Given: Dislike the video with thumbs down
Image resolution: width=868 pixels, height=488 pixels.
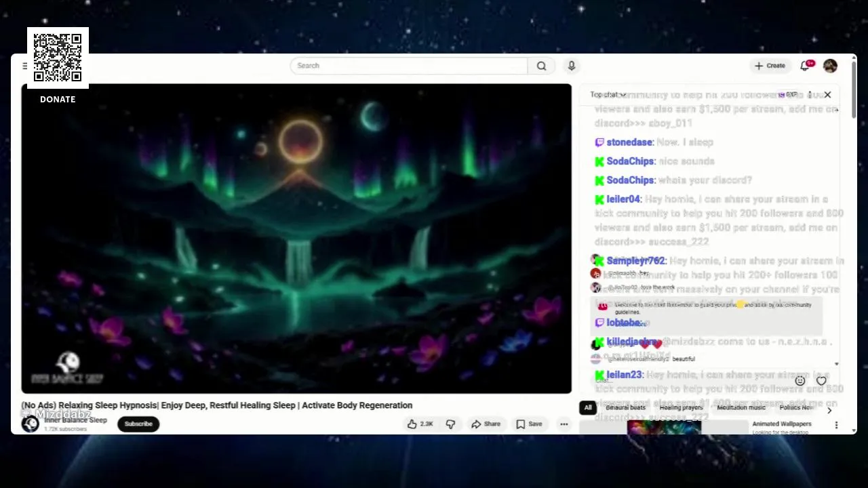Looking at the screenshot, I should 450,424.
